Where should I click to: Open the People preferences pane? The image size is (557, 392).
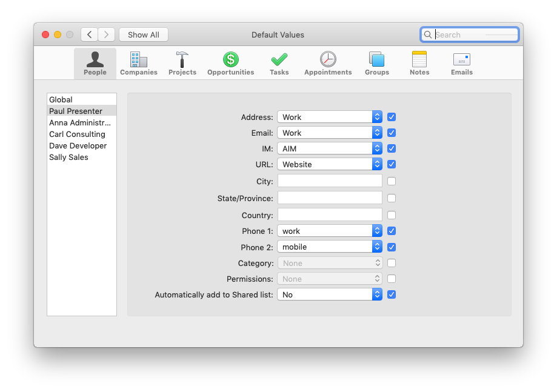(95, 64)
